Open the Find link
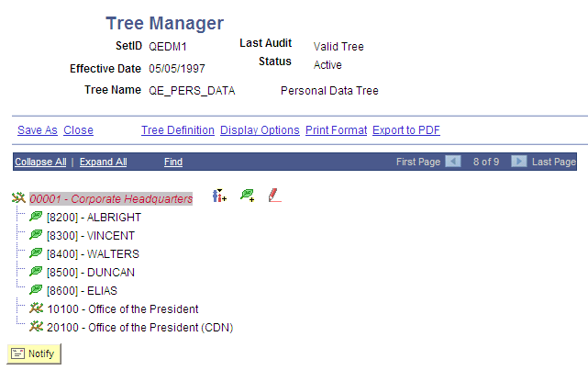Viewport: 588px width, 370px height. pyautogui.click(x=173, y=162)
